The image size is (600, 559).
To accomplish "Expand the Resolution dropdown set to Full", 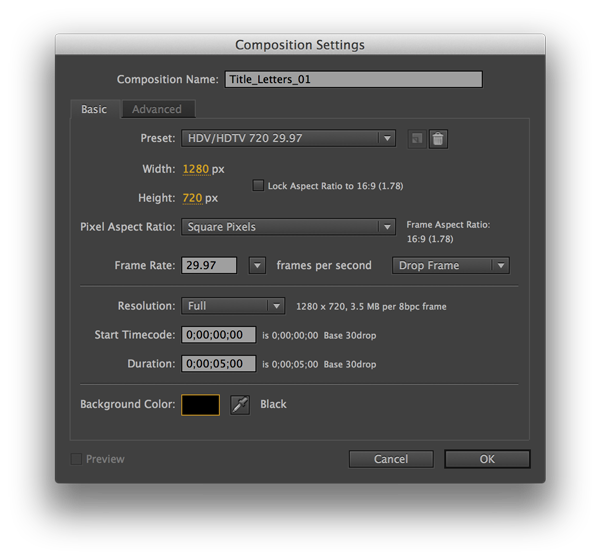I will 234,306.
